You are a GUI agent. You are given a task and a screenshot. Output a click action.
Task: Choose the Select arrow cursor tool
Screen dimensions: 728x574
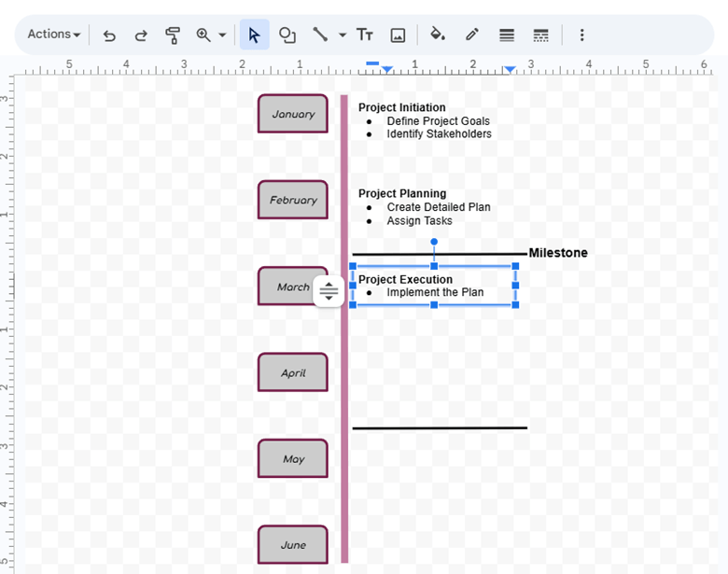254,35
